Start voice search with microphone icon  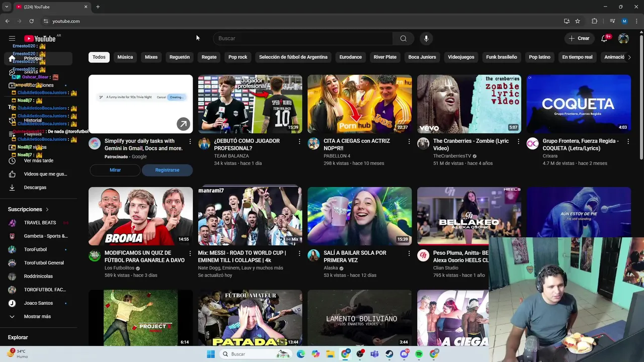click(426, 38)
